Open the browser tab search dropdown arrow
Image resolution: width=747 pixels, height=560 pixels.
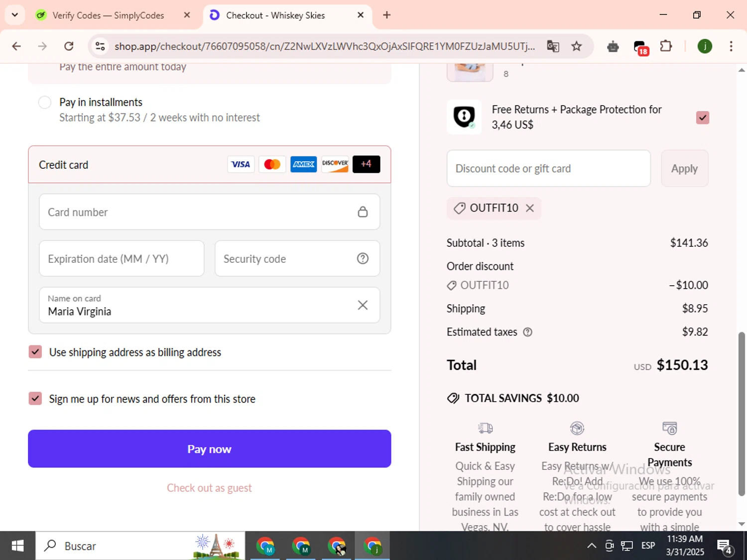14,15
